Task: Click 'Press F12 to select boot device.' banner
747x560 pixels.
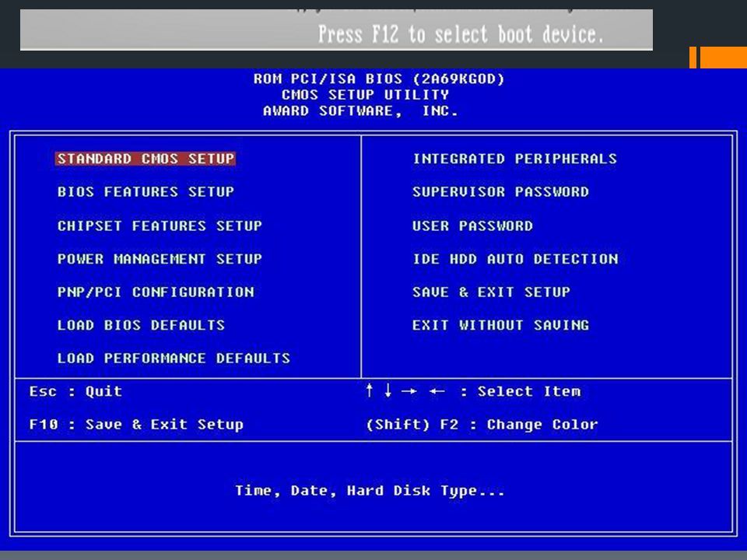Action: click(x=461, y=34)
